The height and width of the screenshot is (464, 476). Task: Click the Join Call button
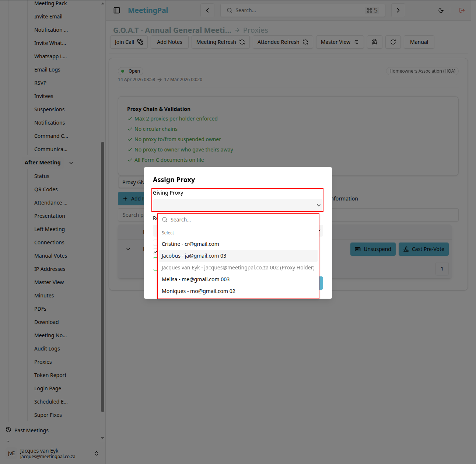129,42
